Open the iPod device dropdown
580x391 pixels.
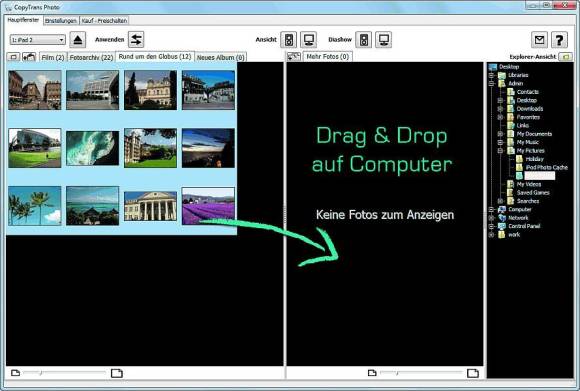[x=38, y=40]
